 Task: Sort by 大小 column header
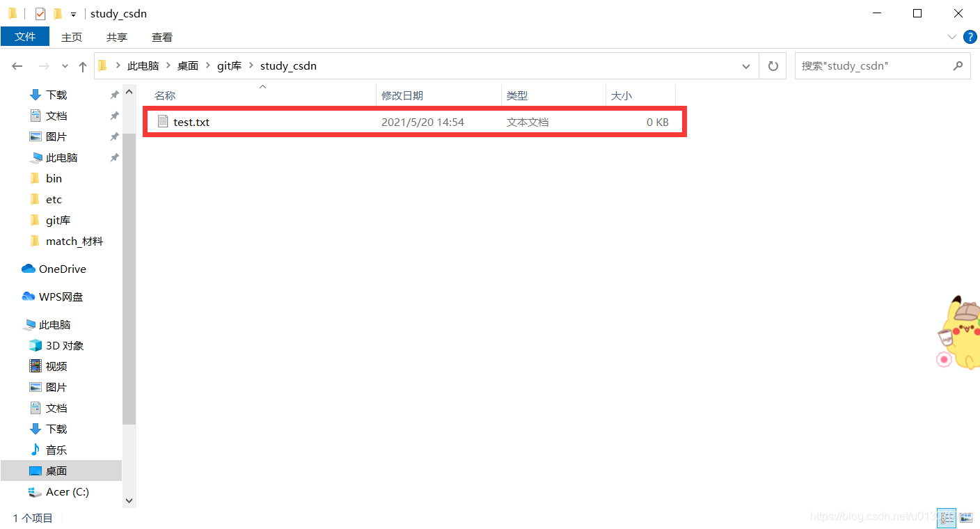pyautogui.click(x=622, y=95)
